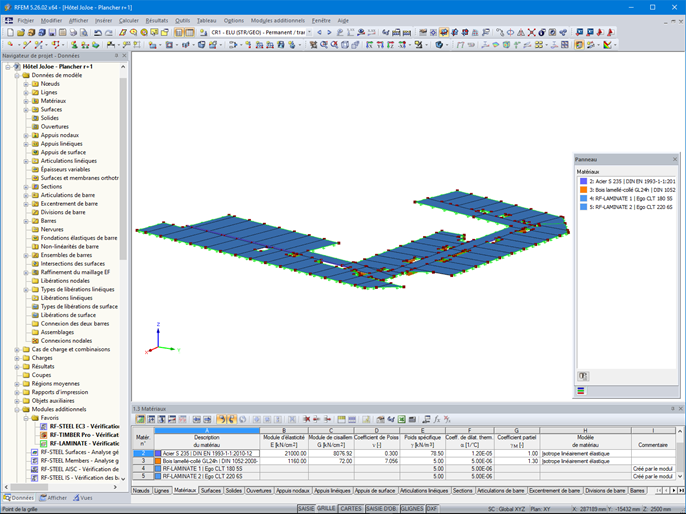Click the RF-LAMINATE module icon
This screenshot has height=514, width=686.
pyautogui.click(x=44, y=444)
